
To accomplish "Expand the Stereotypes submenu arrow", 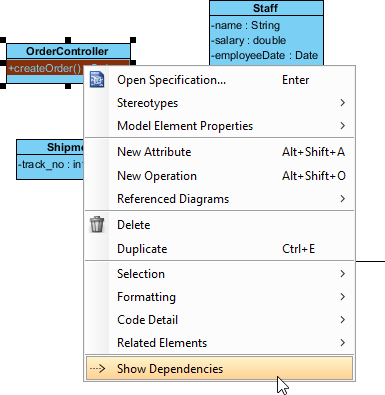I will [342, 103].
